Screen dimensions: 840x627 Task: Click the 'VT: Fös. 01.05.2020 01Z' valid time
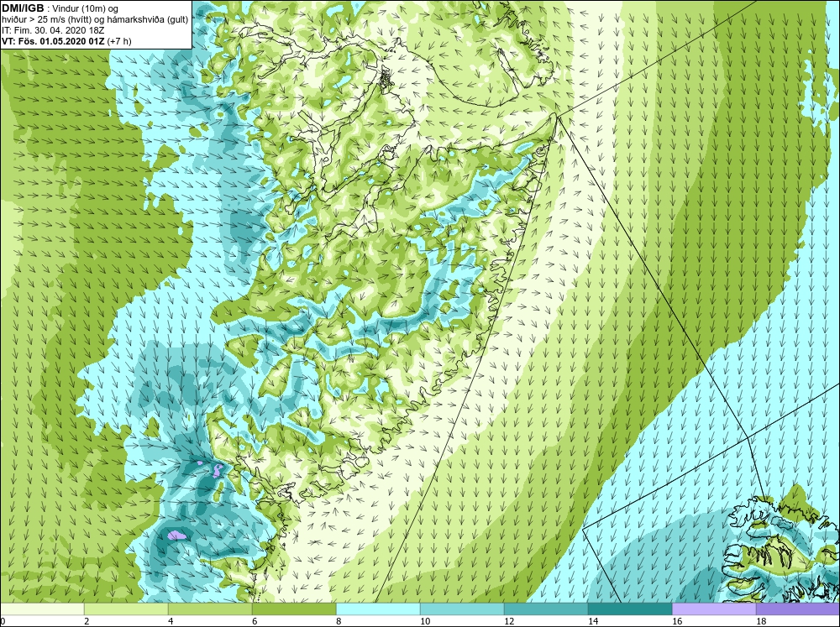pyautogui.click(x=54, y=40)
